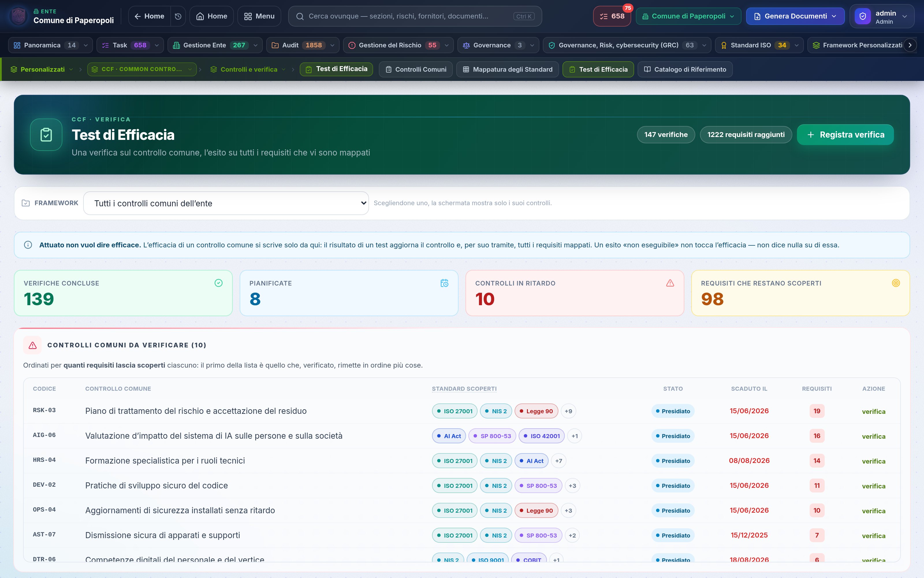Expand the Controlli e verifica breadcrumb
This screenshot has width=924, height=578.
coord(248,69)
